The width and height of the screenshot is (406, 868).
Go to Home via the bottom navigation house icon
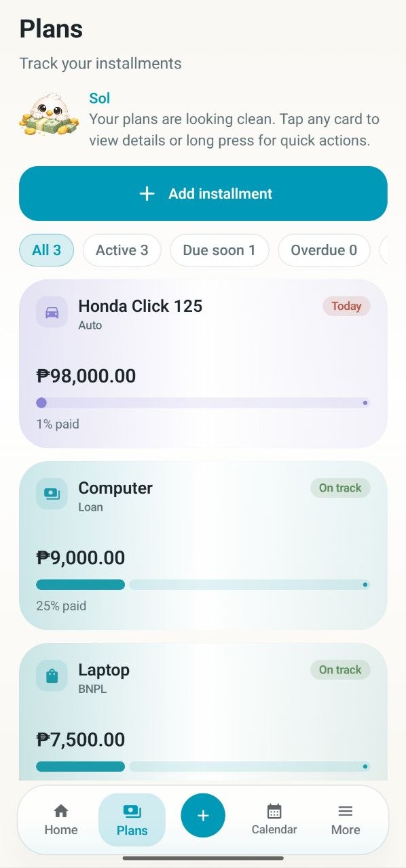(60, 818)
